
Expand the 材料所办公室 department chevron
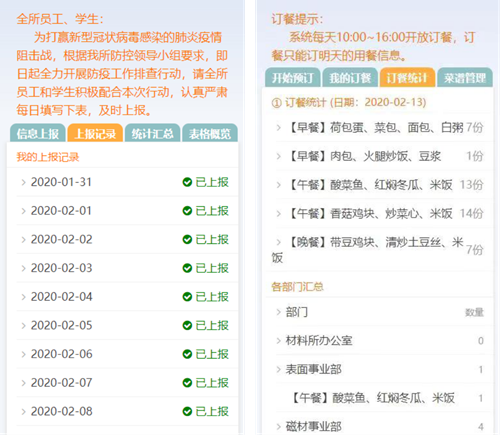tap(279, 341)
